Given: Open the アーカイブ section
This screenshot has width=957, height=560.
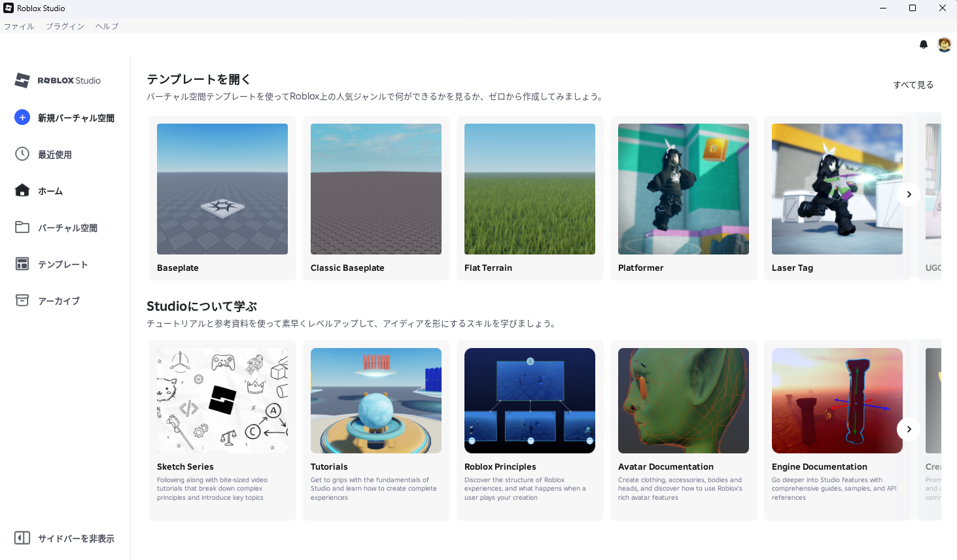Looking at the screenshot, I should (x=59, y=301).
